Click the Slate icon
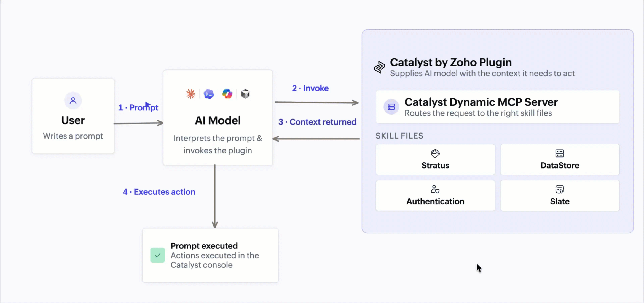 coord(560,189)
